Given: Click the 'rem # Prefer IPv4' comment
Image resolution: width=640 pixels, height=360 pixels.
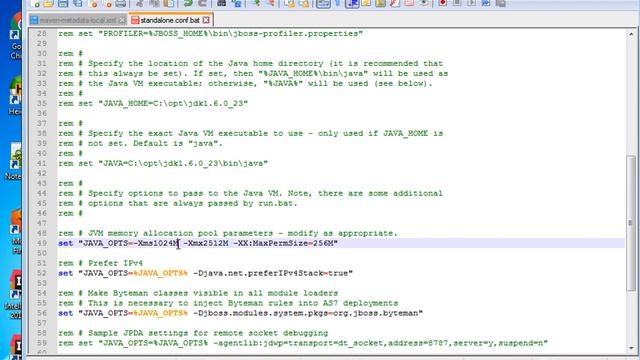Looking at the screenshot, I should [x=100, y=263].
